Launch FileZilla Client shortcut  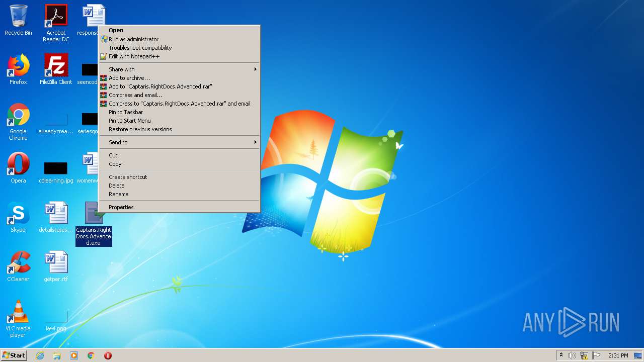(56, 69)
